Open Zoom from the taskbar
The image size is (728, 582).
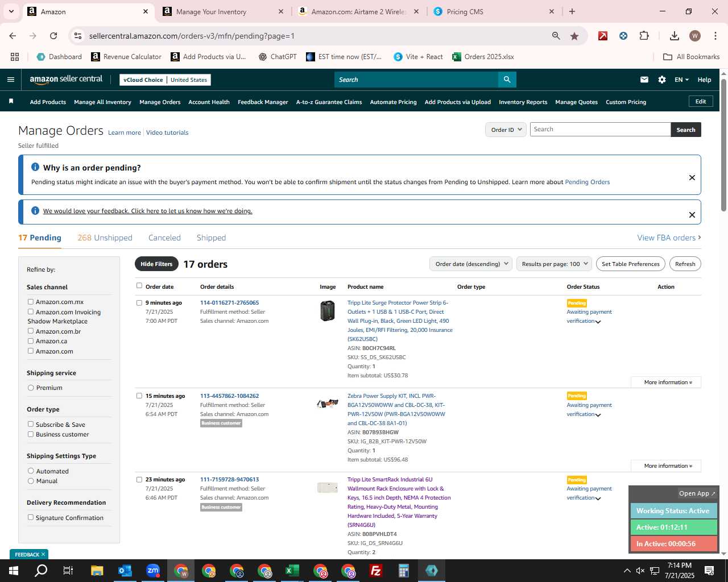tap(153, 571)
